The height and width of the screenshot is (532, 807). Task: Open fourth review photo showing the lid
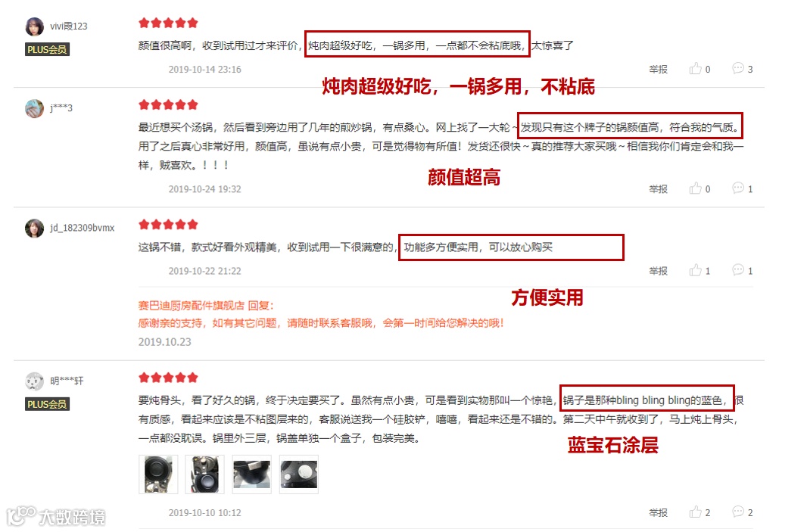[x=299, y=474]
